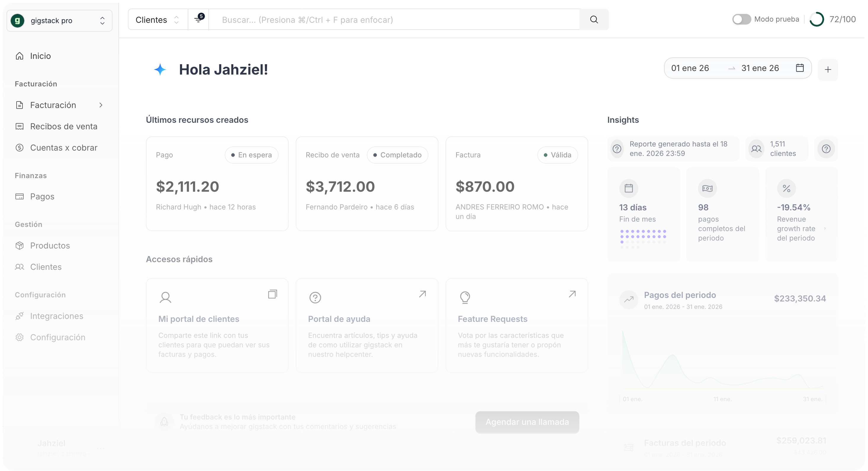Click the magnifying glass search icon
This screenshot has width=868, height=471.
click(594, 20)
